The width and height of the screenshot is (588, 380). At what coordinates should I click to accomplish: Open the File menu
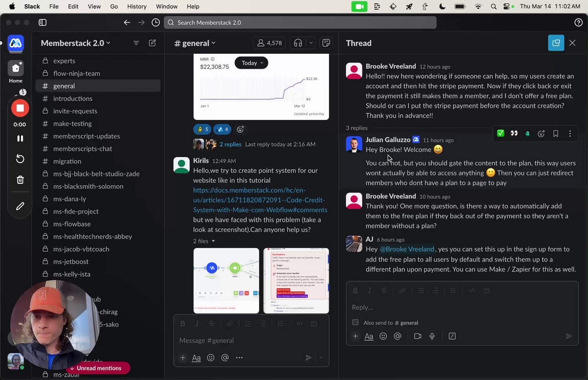coord(54,6)
